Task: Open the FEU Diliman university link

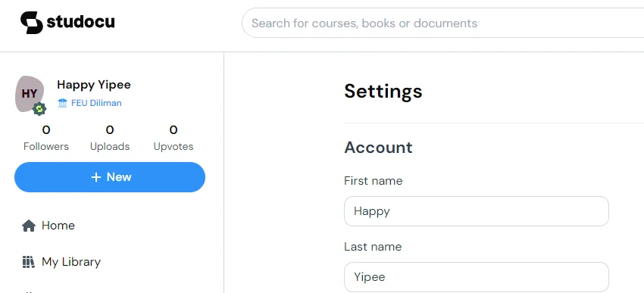Action: coord(96,103)
